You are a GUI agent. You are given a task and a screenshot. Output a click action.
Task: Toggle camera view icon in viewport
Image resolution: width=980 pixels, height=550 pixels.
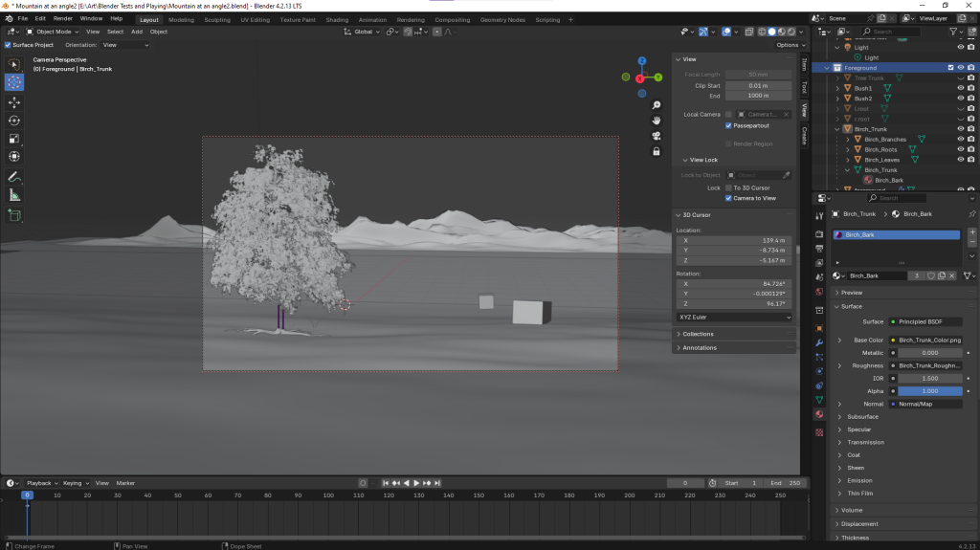(x=657, y=136)
